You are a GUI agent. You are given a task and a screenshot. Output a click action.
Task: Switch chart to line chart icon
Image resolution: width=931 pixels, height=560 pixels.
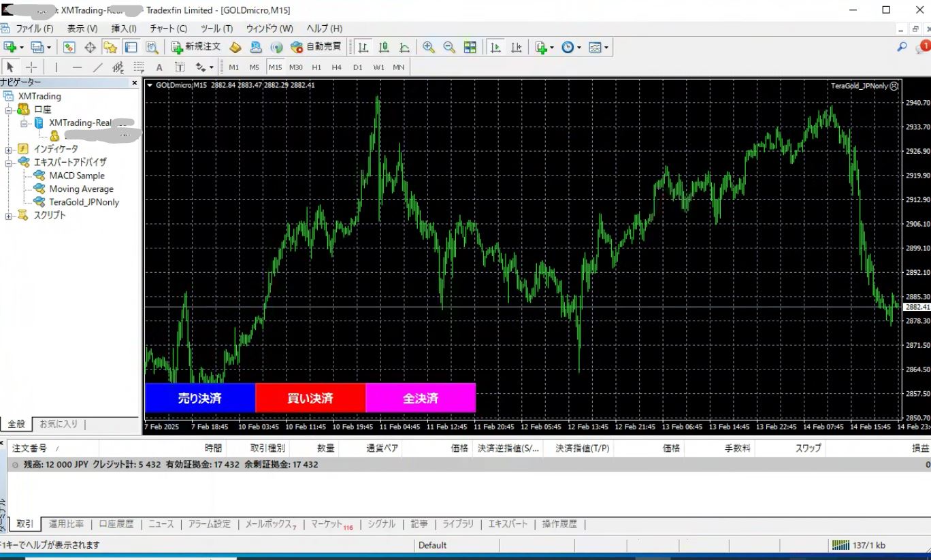coord(404,47)
